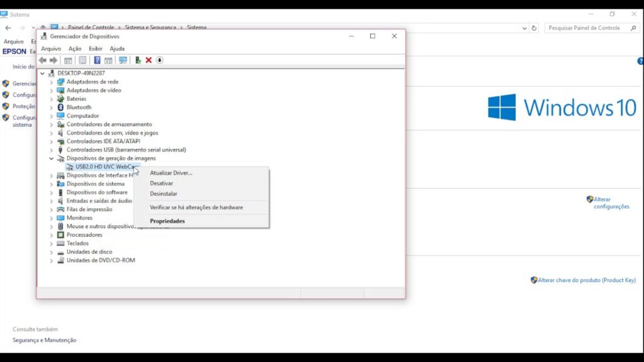
Task: Expand the Processadores node
Action: point(52,235)
